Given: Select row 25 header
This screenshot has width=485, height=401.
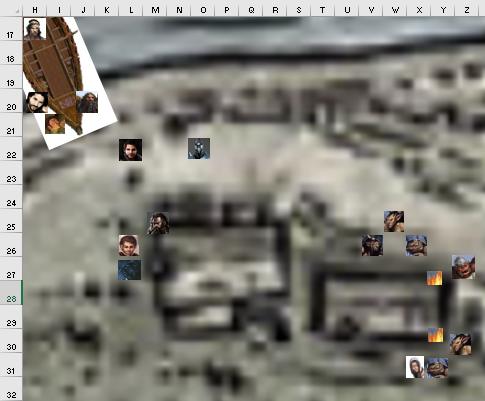Looking at the screenshot, I should (x=11, y=221).
